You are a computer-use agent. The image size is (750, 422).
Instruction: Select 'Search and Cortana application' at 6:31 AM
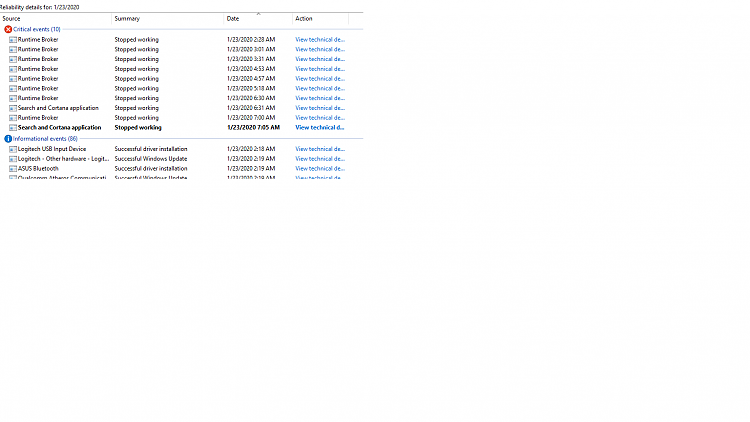[58, 108]
